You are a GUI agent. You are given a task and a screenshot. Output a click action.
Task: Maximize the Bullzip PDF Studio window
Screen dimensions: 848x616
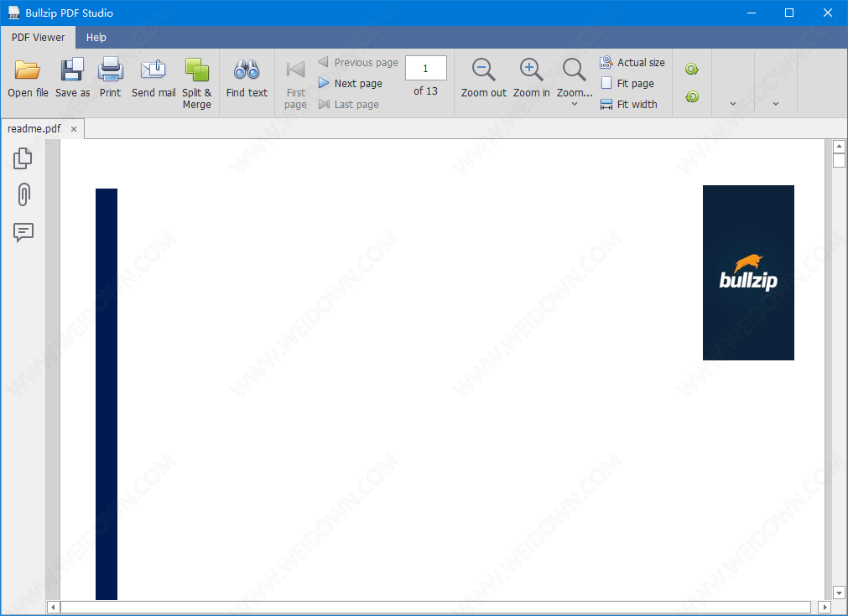[789, 13]
